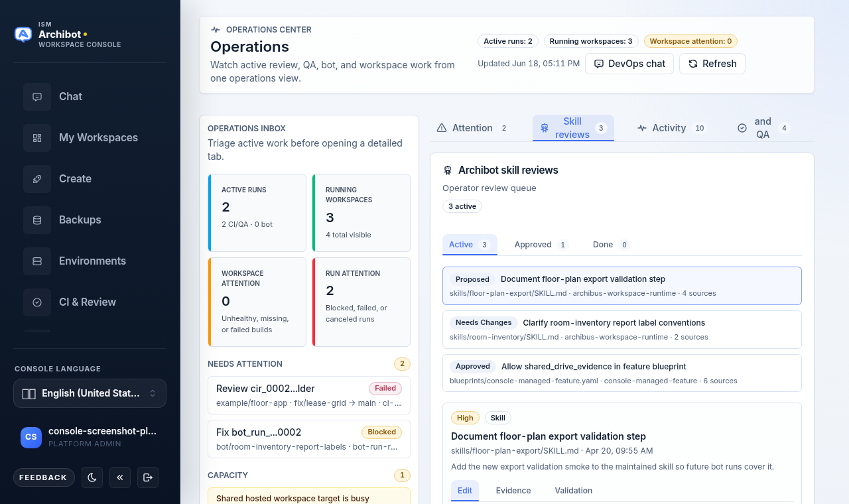The width and height of the screenshot is (849, 504).
Task: Click the Archibot skill reviews heading icon
Action: pyautogui.click(x=448, y=170)
